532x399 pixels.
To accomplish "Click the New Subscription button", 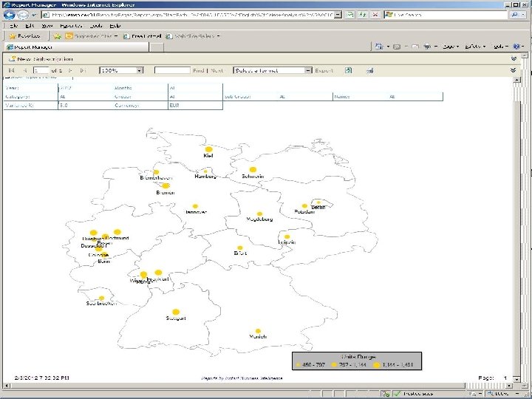I will 41,58.
